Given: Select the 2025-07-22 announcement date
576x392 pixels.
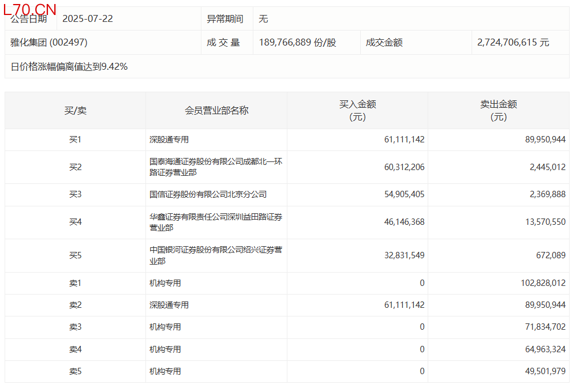Looking at the screenshot, I should (87, 19).
